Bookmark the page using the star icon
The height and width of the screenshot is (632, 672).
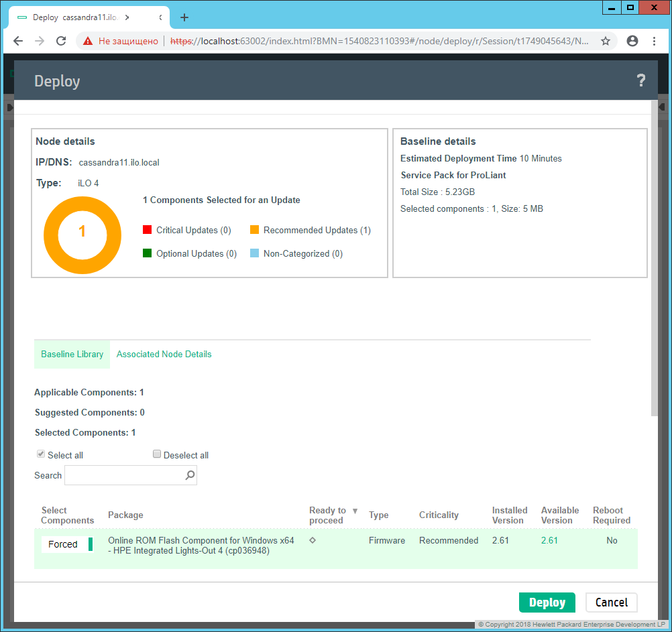(x=606, y=40)
